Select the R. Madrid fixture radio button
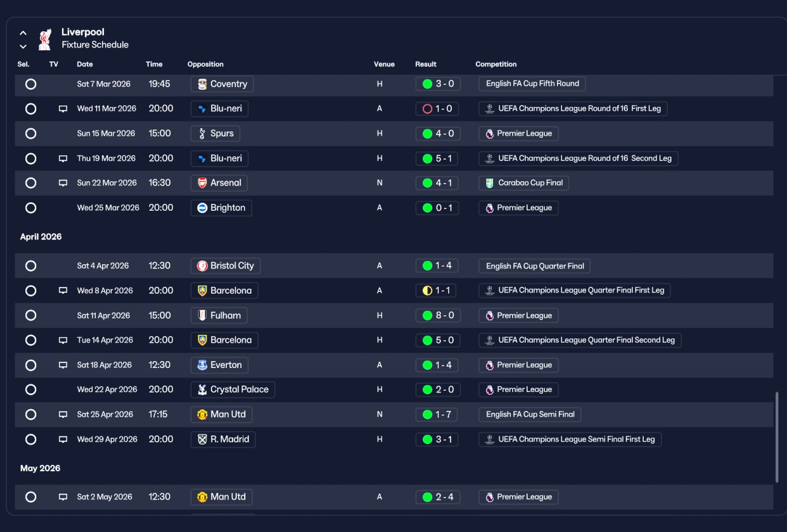 coord(31,439)
